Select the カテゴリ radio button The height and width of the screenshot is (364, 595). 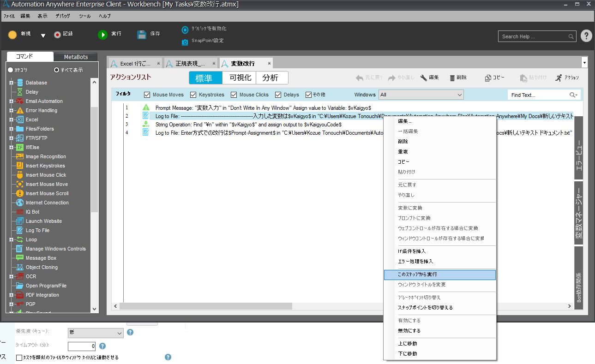coord(11,70)
